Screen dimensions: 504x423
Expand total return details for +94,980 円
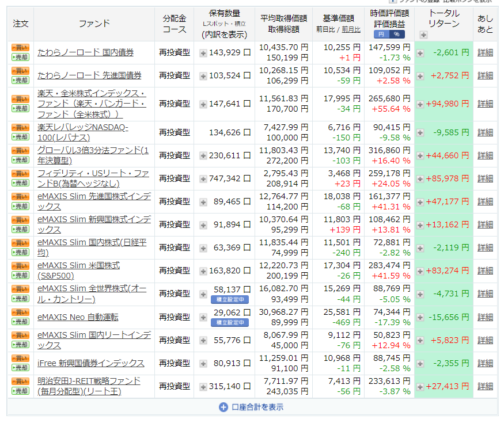tap(420, 104)
